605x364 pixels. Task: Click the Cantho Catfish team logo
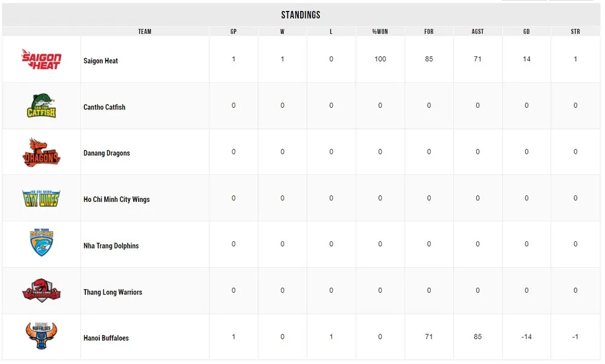[41, 106]
